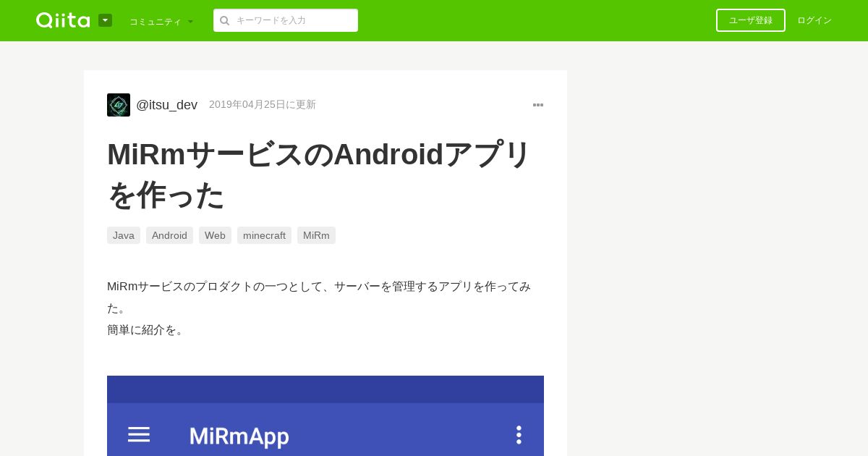Focus the キーワードを入力 search field

tap(286, 20)
